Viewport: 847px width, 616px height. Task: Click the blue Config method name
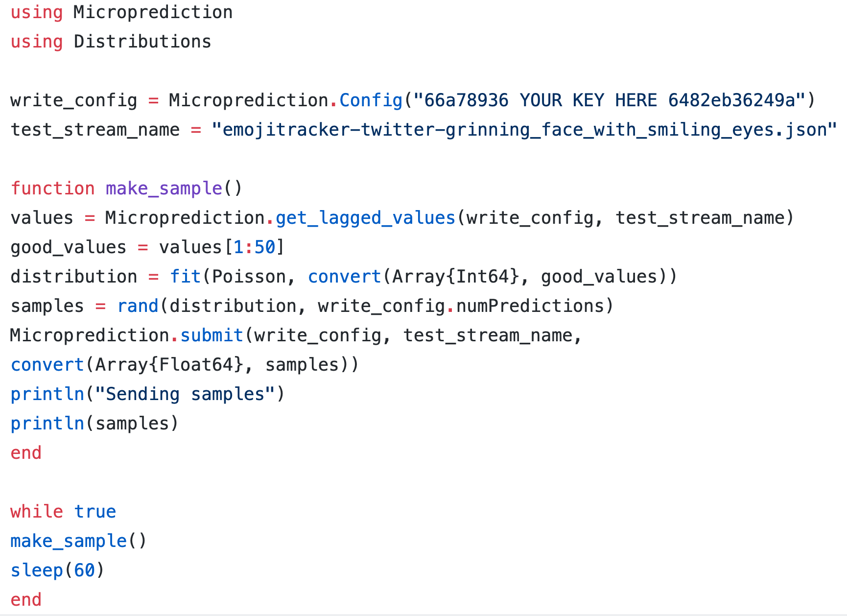coord(371,100)
